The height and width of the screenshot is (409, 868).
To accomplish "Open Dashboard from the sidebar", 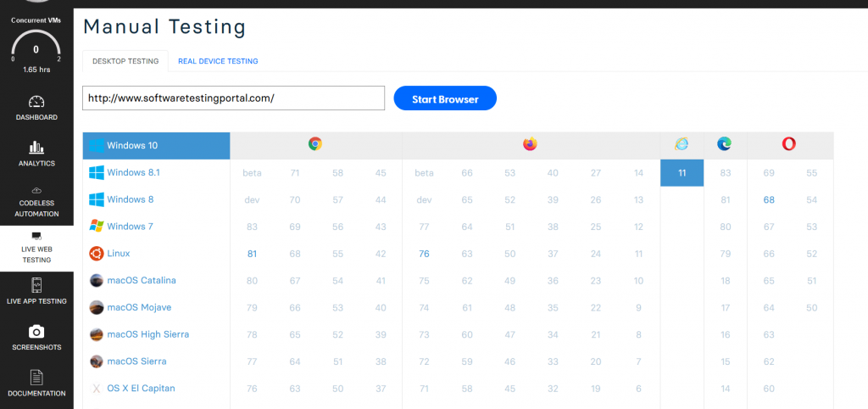I will point(36,107).
